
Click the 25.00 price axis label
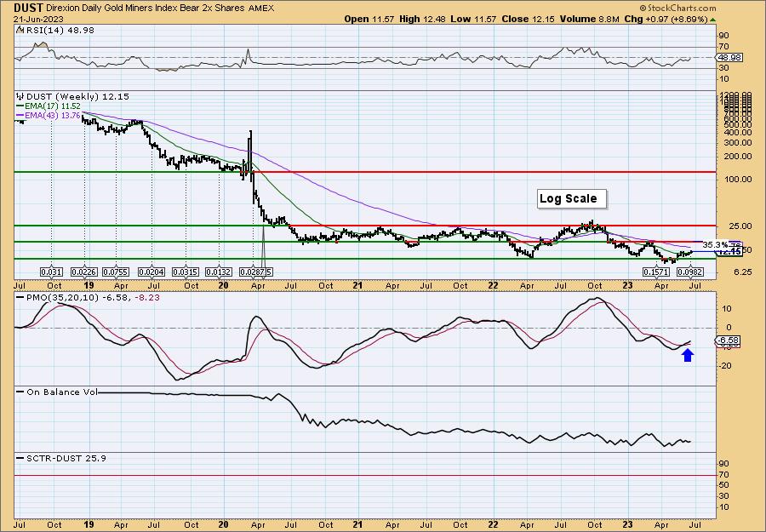(739, 226)
